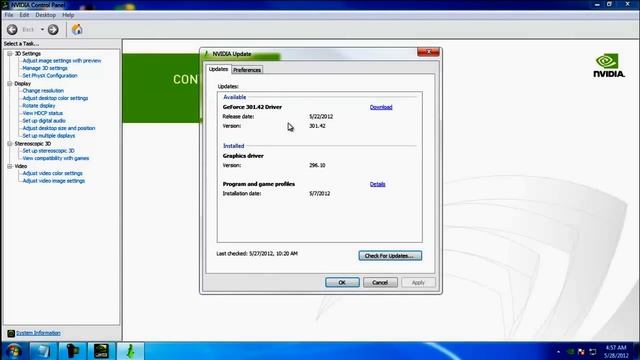Open the Home icon in toolbar
This screenshot has height=360, width=640.
point(77,29)
